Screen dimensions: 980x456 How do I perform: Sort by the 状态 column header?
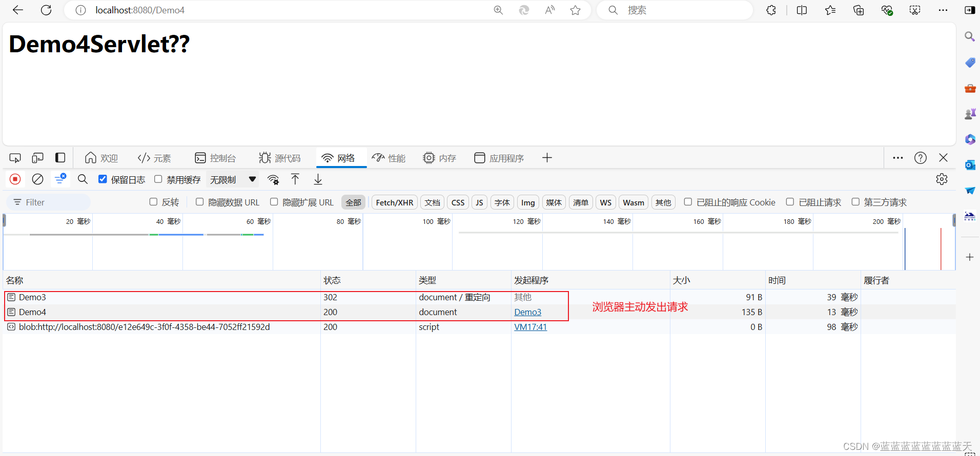click(x=367, y=280)
